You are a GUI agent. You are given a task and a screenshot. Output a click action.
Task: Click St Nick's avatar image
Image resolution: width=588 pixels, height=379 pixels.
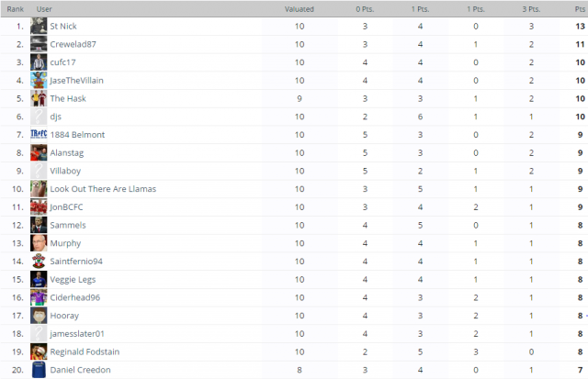39,27
